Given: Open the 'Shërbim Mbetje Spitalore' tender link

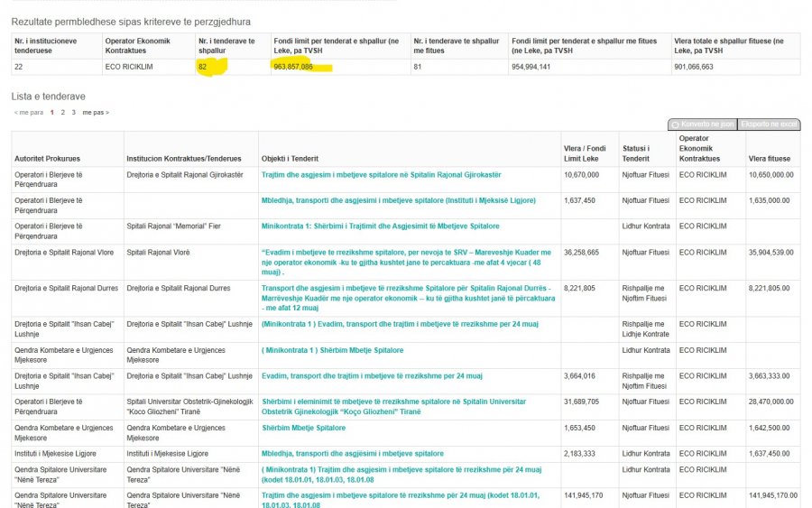Looking at the screenshot, I should click(303, 429).
